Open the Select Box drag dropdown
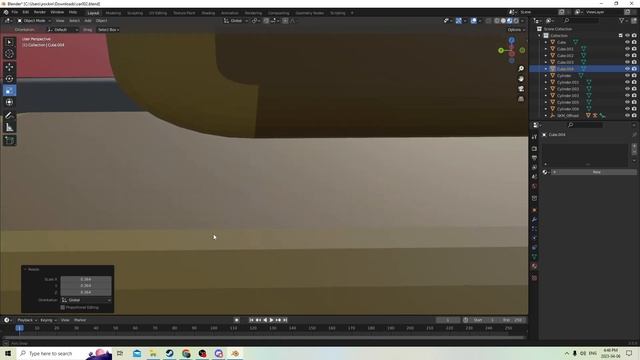640x360 pixels. point(108,30)
